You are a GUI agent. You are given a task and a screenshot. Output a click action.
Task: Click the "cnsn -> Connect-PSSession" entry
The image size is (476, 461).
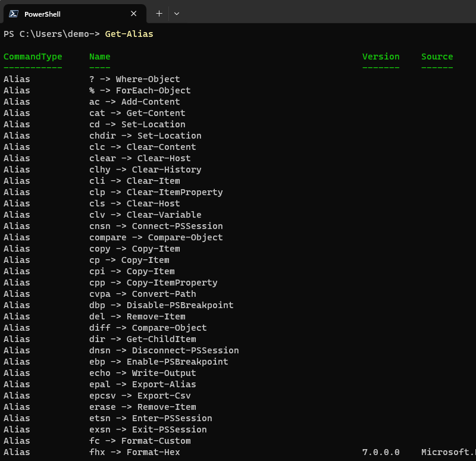pos(156,226)
